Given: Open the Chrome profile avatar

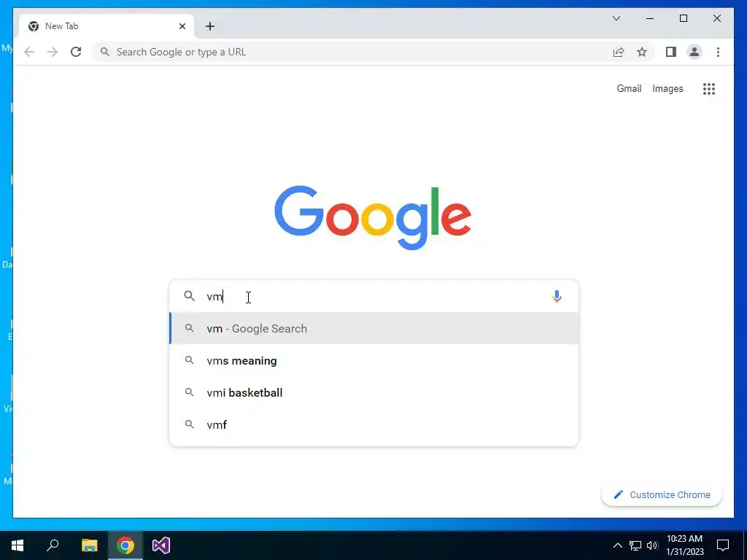Looking at the screenshot, I should [x=694, y=52].
